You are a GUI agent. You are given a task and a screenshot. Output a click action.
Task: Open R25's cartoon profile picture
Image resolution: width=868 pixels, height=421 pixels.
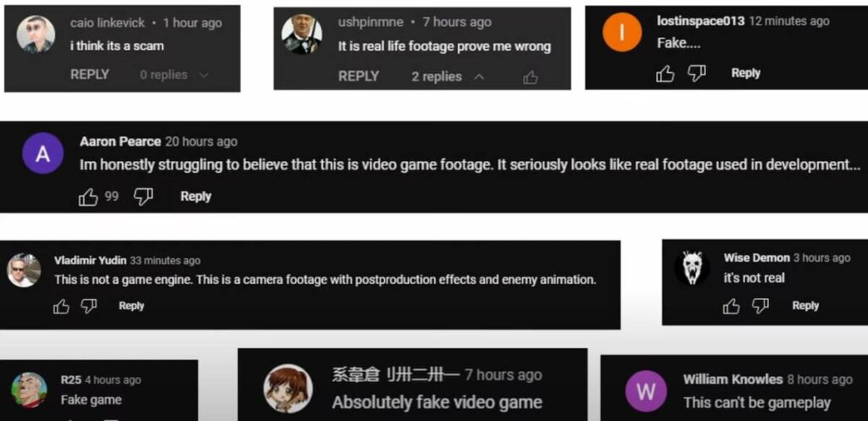[29, 390]
